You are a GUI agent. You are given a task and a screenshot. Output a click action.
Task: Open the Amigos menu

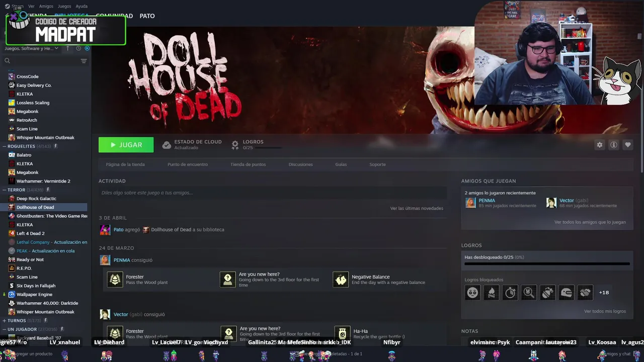point(46,7)
